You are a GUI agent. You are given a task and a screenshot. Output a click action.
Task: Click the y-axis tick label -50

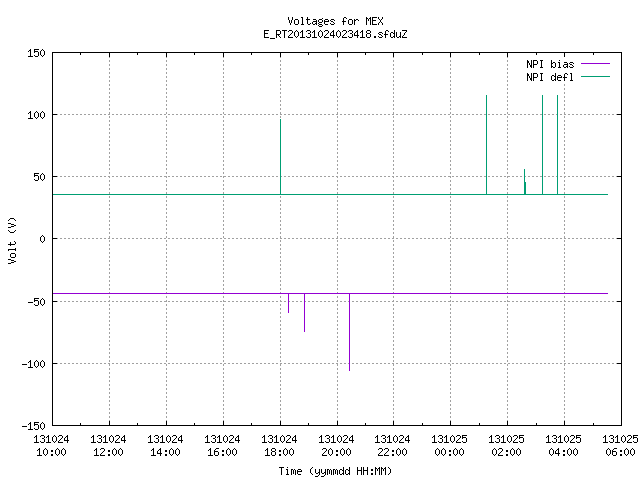tap(36, 302)
